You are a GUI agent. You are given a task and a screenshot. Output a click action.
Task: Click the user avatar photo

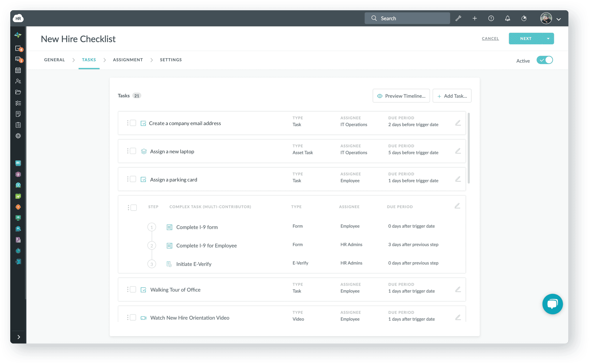pos(546,18)
